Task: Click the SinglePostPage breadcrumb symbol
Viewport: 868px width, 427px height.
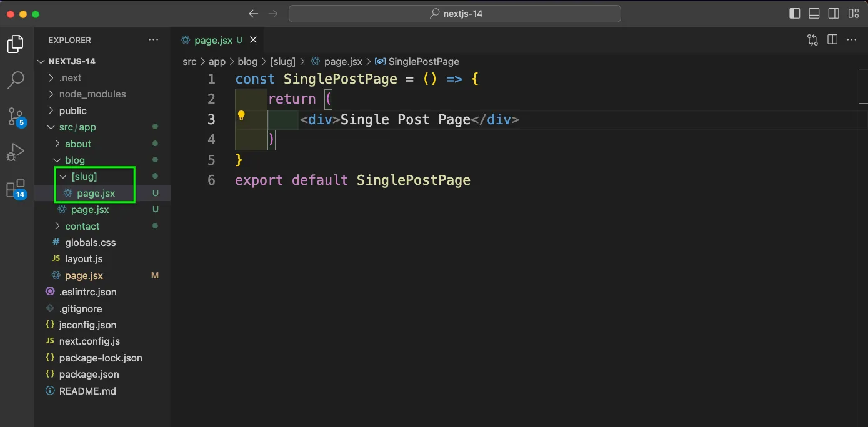Action: (417, 61)
